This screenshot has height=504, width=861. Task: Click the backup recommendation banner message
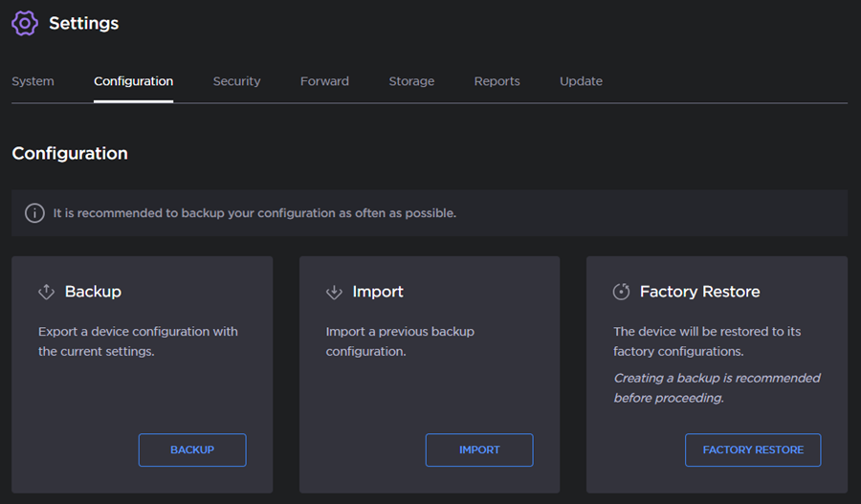pyautogui.click(x=254, y=213)
